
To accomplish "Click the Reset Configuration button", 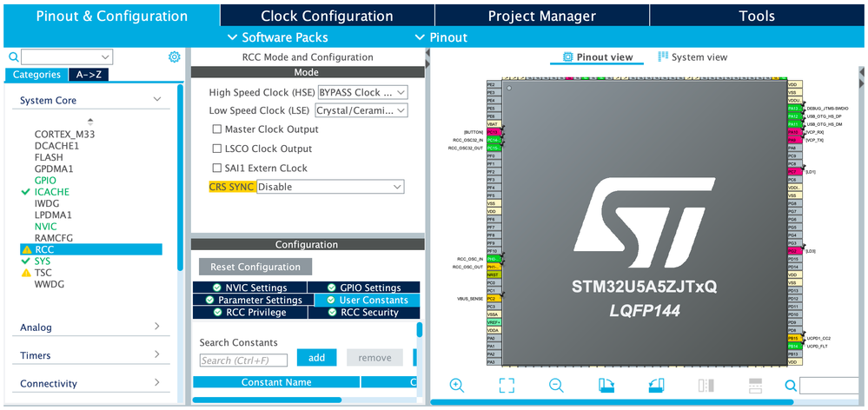I will tap(255, 267).
